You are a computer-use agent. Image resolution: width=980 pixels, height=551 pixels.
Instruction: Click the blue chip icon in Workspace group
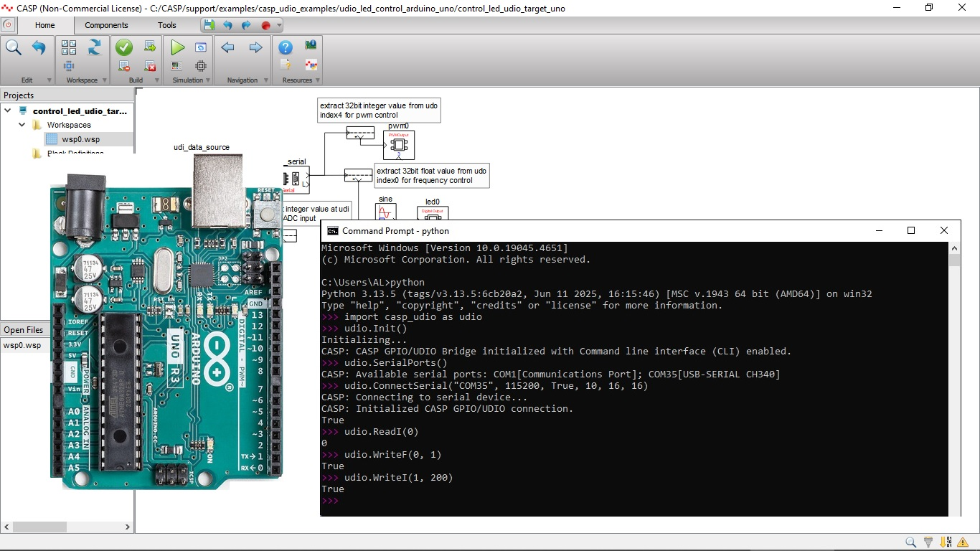tap(69, 66)
